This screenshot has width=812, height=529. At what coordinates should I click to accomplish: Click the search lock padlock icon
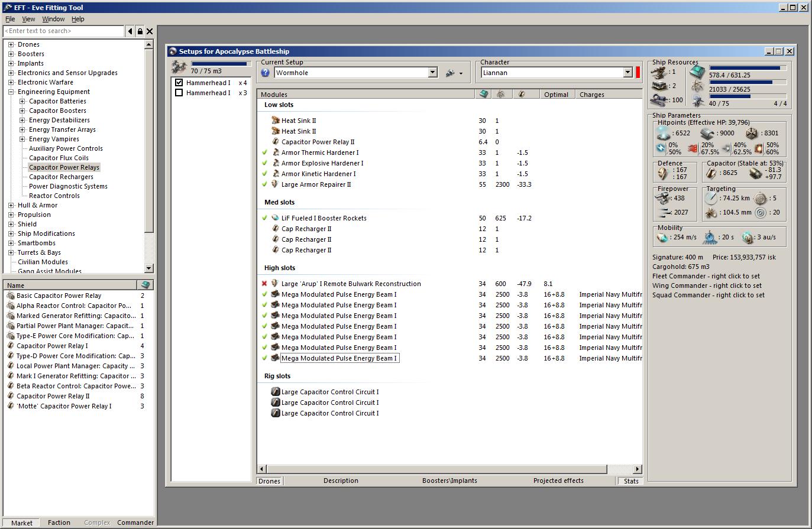(x=140, y=31)
